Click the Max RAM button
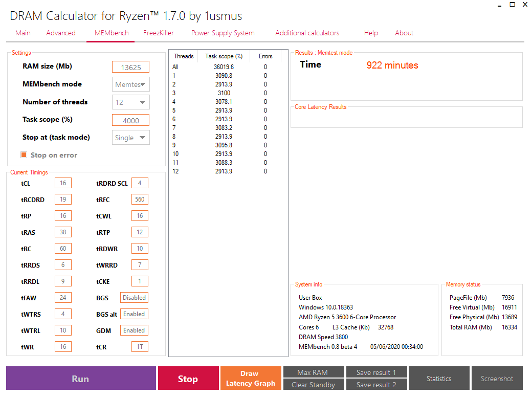 pyautogui.click(x=314, y=372)
